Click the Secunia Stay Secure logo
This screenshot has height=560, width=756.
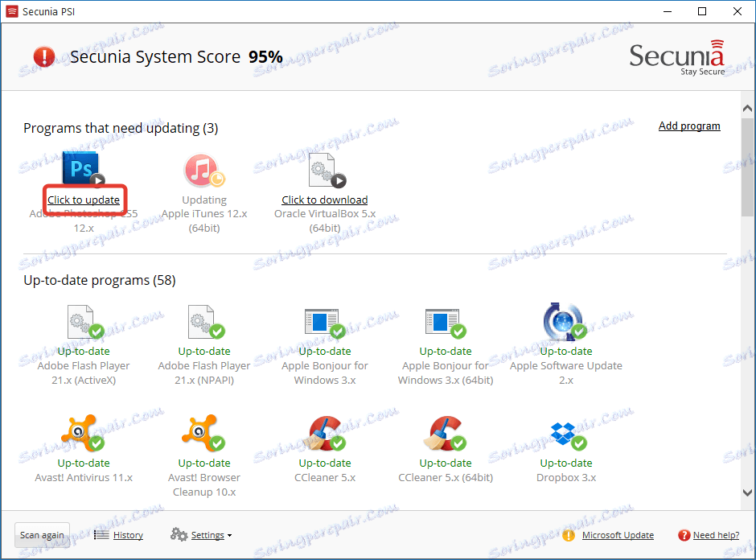tap(677, 58)
